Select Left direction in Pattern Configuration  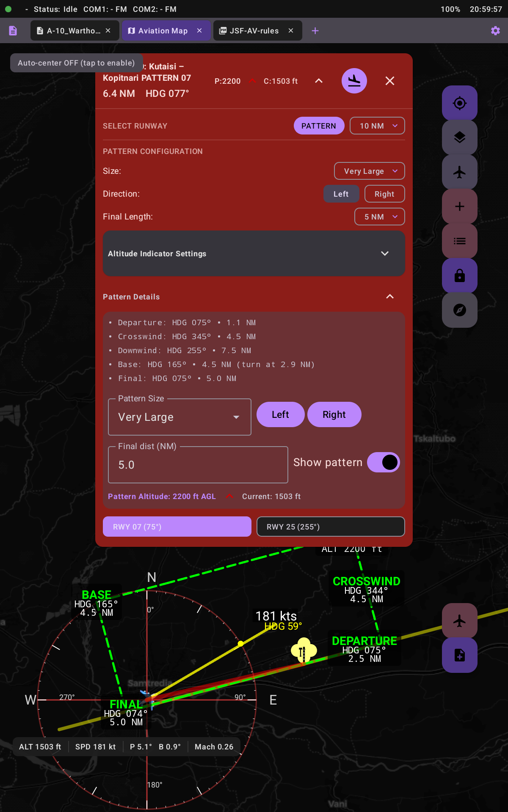[x=341, y=194]
